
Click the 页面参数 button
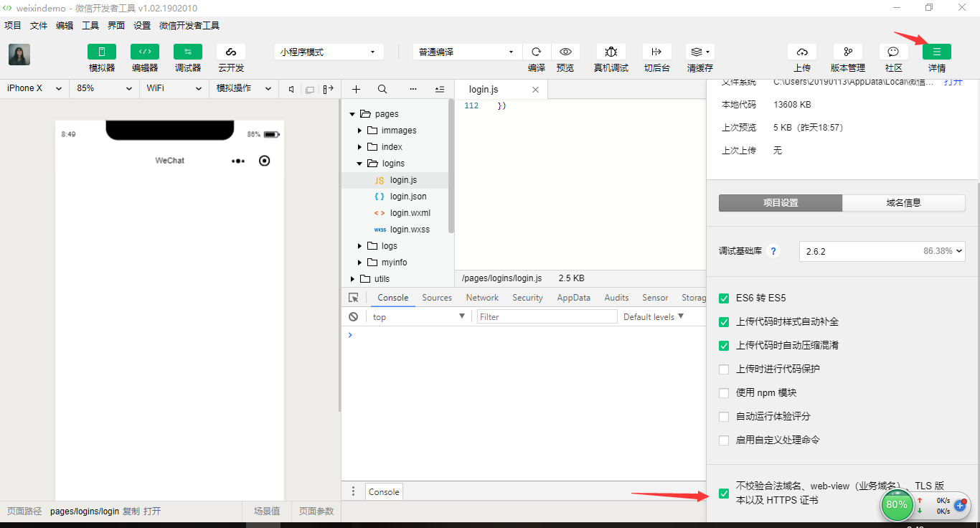pyautogui.click(x=316, y=511)
